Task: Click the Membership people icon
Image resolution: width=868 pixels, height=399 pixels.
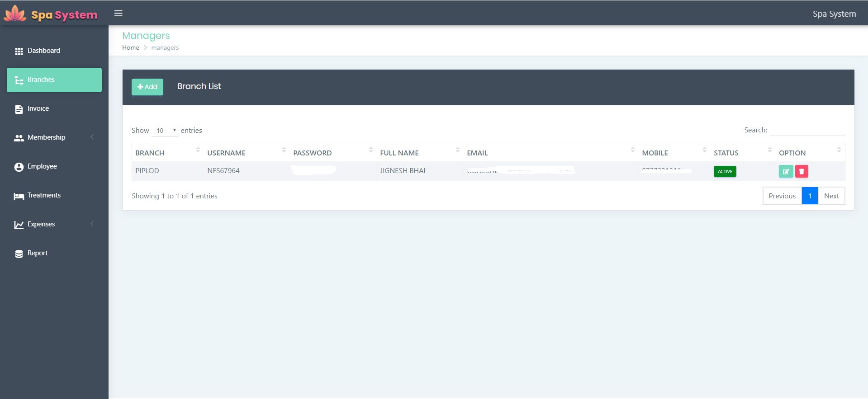Action: pos(19,138)
